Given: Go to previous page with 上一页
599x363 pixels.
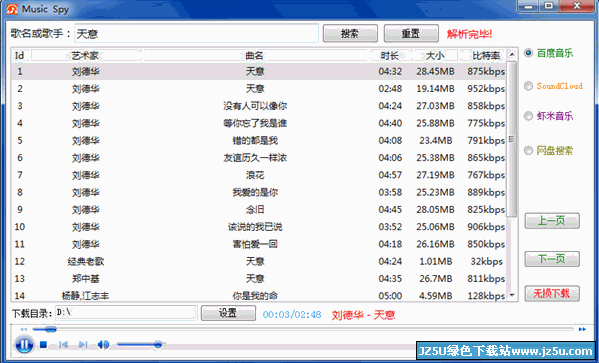Looking at the screenshot, I should (x=552, y=221).
